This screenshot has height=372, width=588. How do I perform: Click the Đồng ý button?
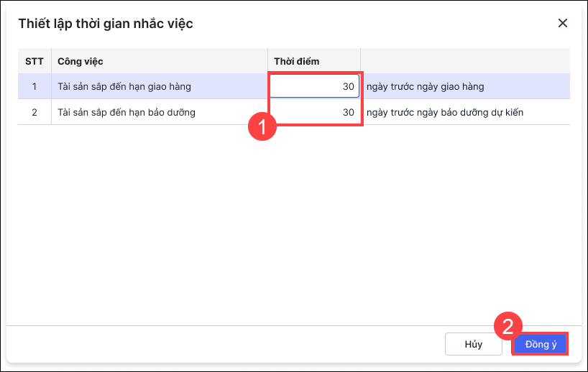[x=541, y=344]
